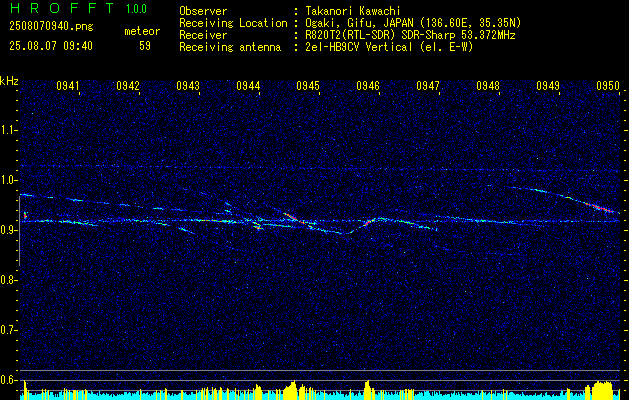Click the 0941 time marker
Screen dimensions: 629x400
67,85
